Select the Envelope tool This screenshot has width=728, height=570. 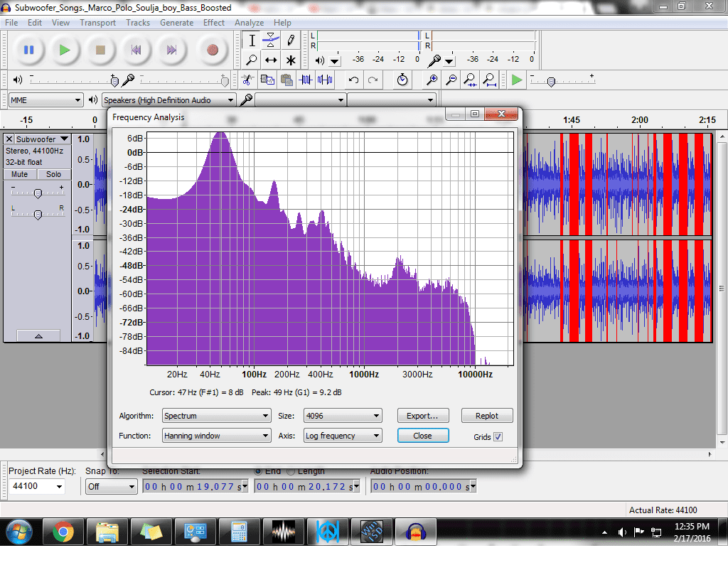click(271, 41)
